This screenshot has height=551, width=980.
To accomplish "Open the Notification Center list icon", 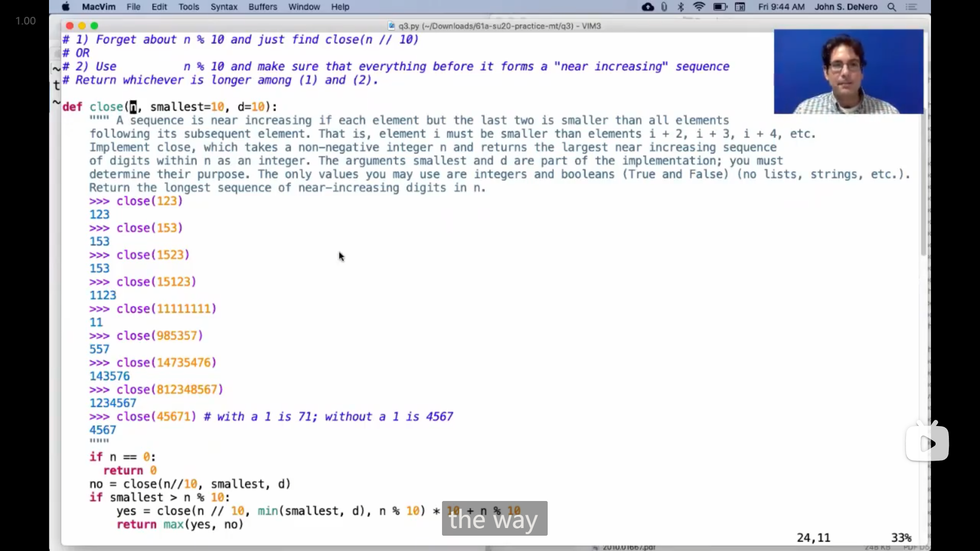I will (912, 7).
